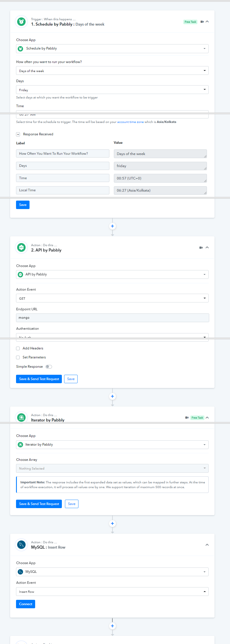Screen dimensions: 230x644
Task: Click video camera icon in Iterator header
Action: tap(187, 418)
